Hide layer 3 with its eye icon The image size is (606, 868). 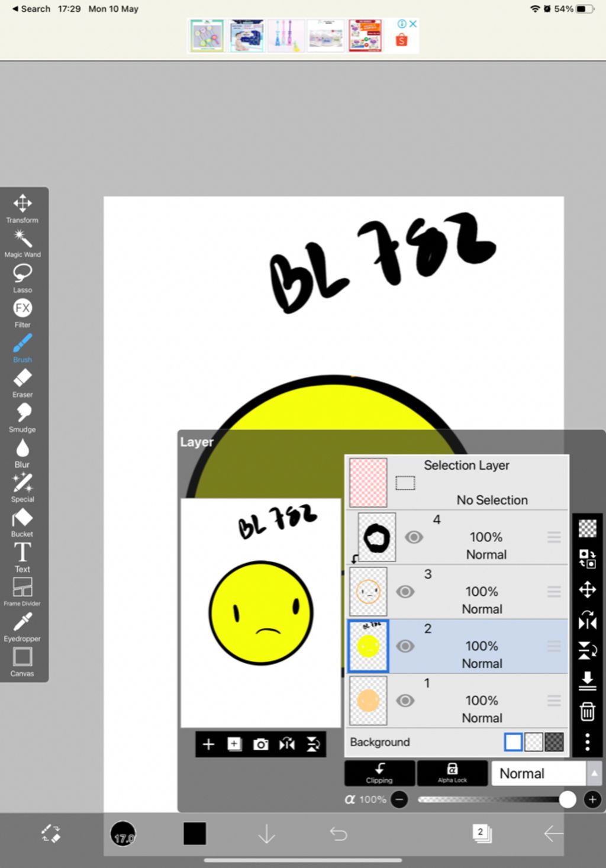pyautogui.click(x=405, y=592)
